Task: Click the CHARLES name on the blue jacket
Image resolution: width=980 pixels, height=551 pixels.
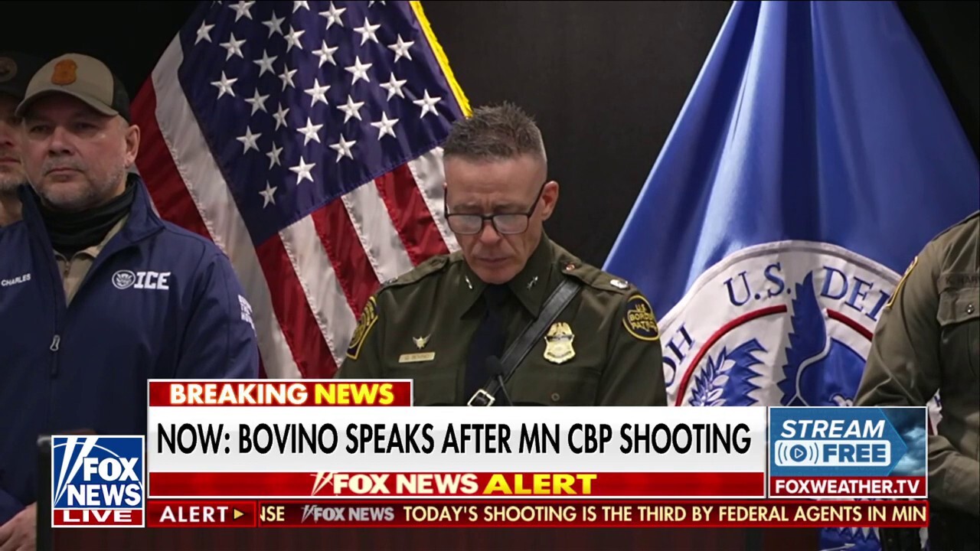Action: [15, 281]
